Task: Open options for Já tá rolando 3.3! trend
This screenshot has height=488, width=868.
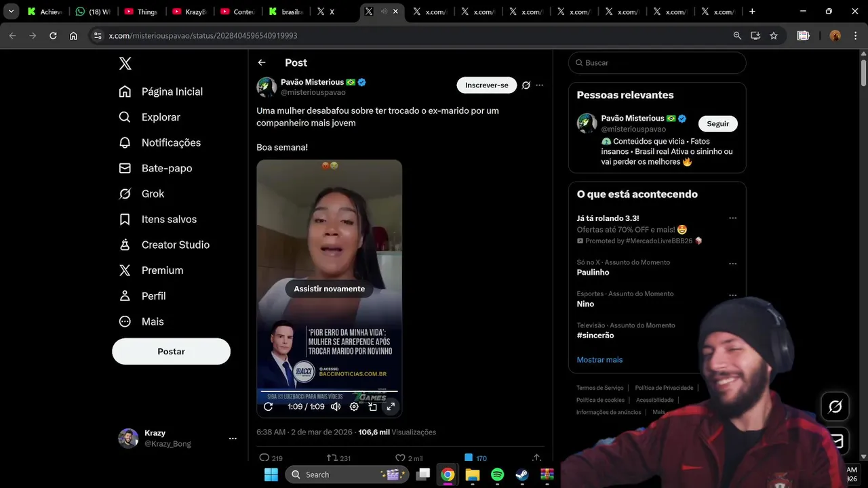Action: coord(732,218)
